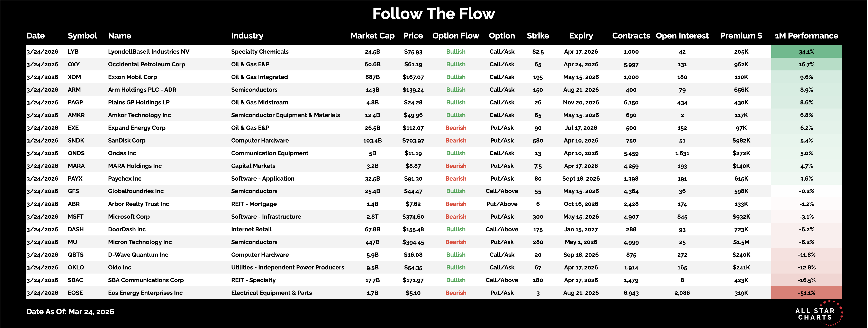Click the 1M Performance column header
The height and width of the screenshot is (328, 868).
click(806, 36)
